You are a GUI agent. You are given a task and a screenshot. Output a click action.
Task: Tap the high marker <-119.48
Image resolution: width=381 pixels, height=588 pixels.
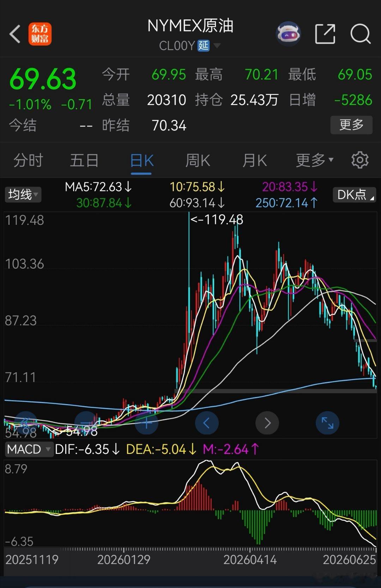click(217, 220)
